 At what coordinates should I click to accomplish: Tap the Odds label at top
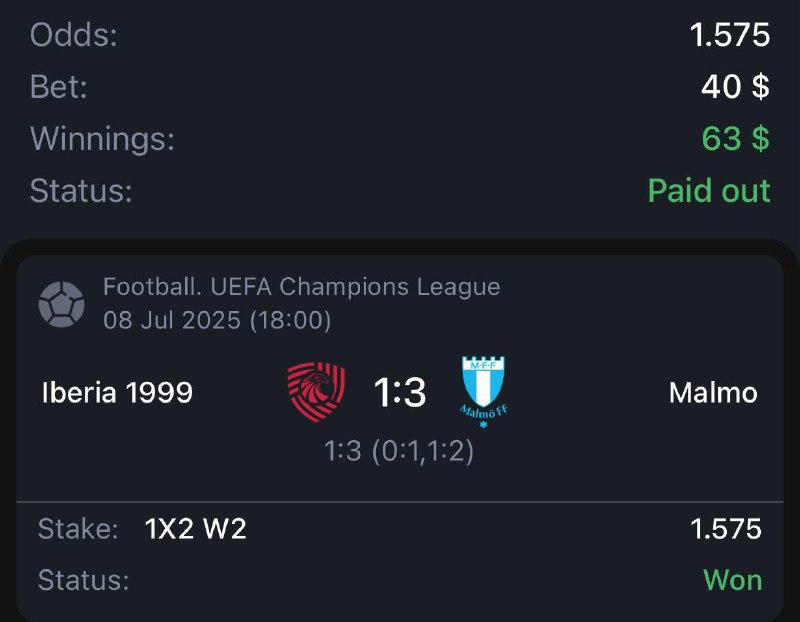pos(74,36)
